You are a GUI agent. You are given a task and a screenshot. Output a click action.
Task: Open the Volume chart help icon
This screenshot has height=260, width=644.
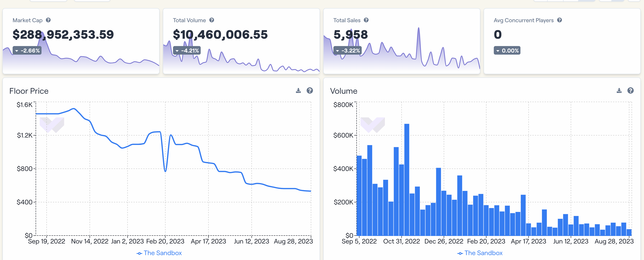[x=630, y=91]
